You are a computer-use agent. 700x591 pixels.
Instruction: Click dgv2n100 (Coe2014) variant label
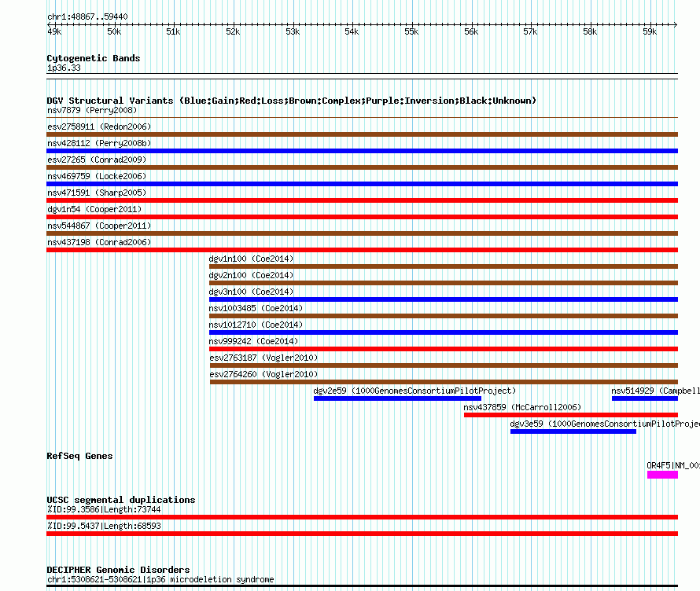pos(251,275)
